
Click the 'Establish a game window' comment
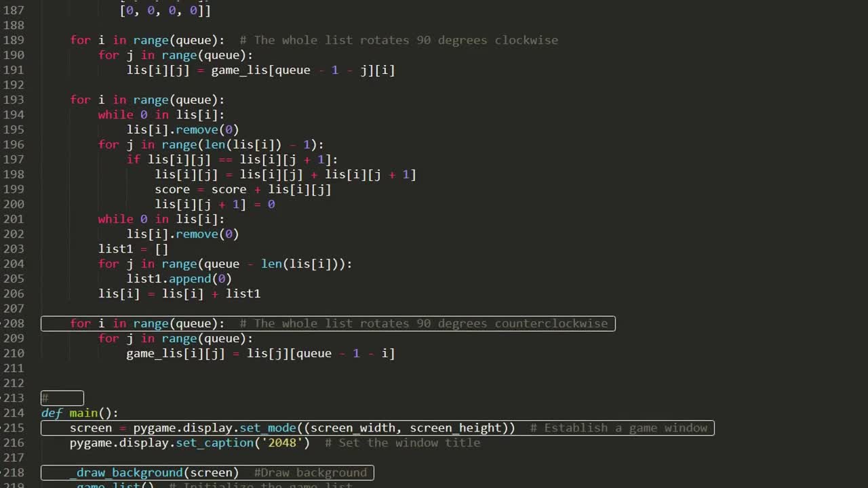click(x=618, y=428)
